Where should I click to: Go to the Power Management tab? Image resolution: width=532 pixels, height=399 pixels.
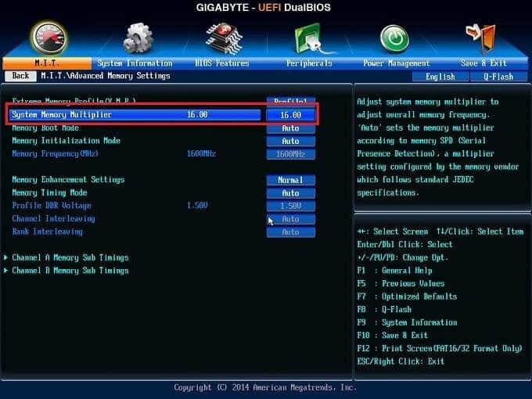395,63
